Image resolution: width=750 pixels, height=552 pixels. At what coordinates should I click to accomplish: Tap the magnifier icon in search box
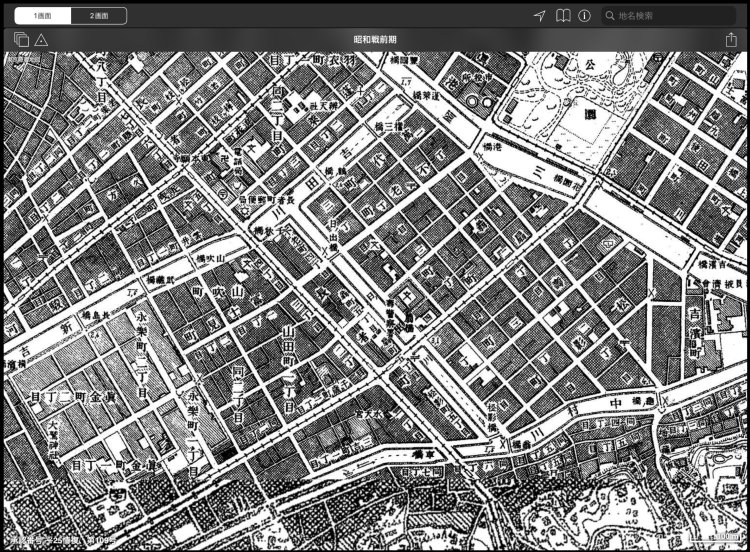(608, 16)
